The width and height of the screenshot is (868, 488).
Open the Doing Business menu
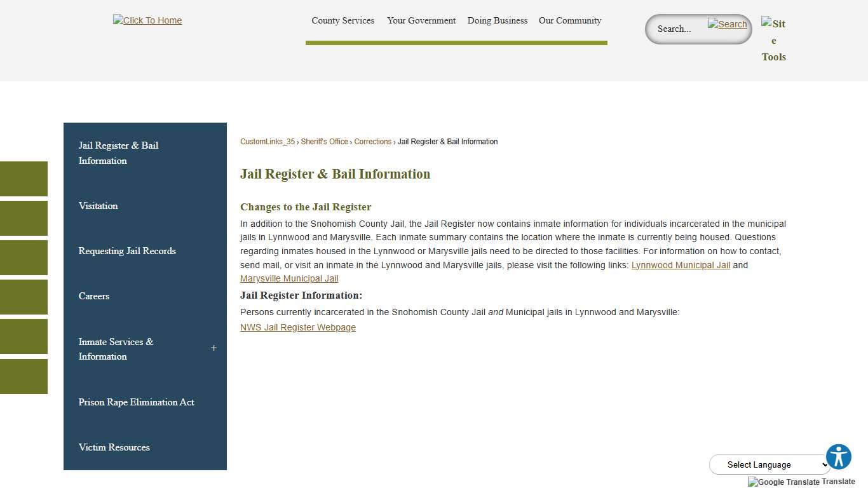coord(497,20)
